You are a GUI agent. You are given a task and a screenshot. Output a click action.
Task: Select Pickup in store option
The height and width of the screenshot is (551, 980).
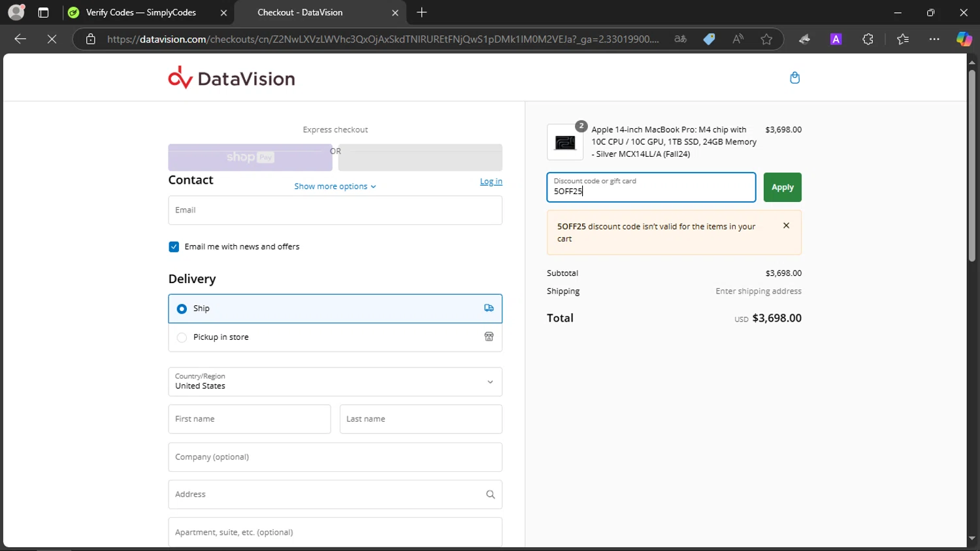click(335, 337)
